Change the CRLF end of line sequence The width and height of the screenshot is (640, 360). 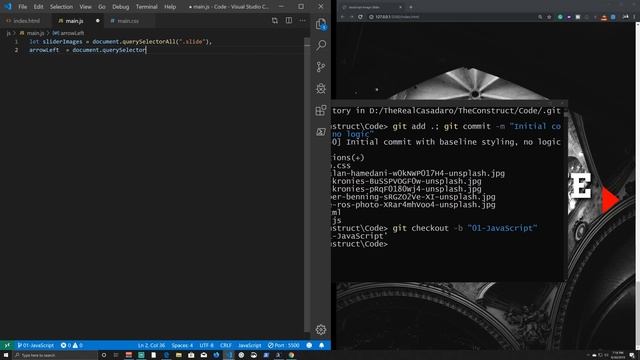click(x=226, y=345)
